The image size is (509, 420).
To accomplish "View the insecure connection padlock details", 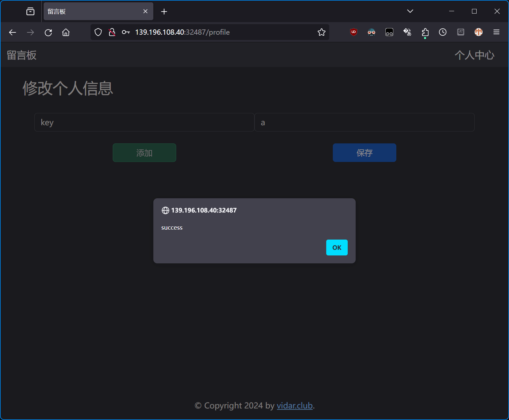I will [112, 32].
